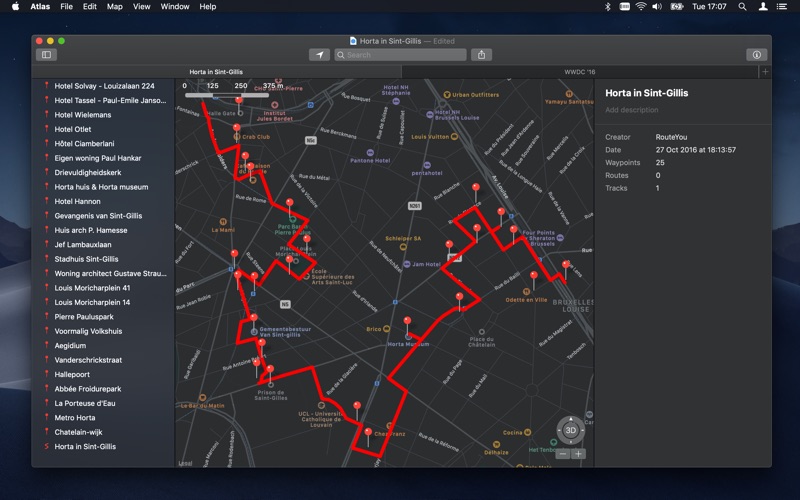Switch to the WWDC '16 tab
The width and height of the screenshot is (800, 500).
pos(580,72)
